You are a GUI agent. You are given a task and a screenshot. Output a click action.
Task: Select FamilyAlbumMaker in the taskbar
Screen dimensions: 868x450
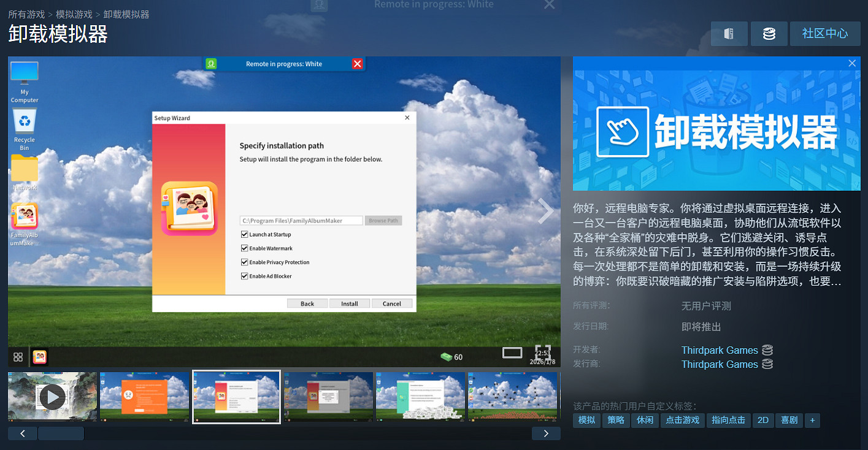pos(39,357)
